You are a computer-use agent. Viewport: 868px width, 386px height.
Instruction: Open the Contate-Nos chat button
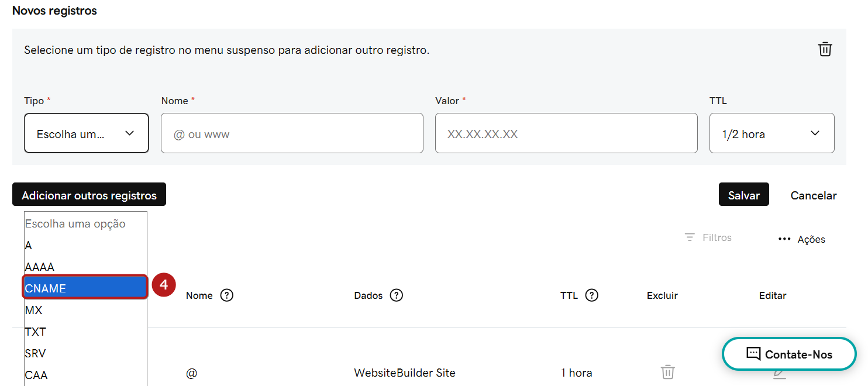[790, 354]
